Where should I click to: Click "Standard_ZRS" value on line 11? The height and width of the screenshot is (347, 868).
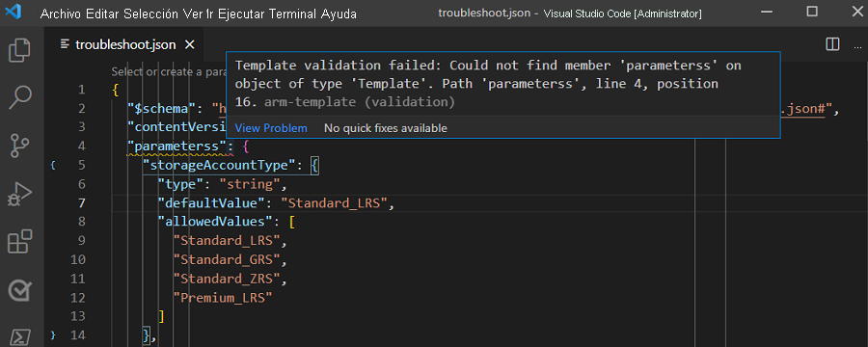coord(227,279)
